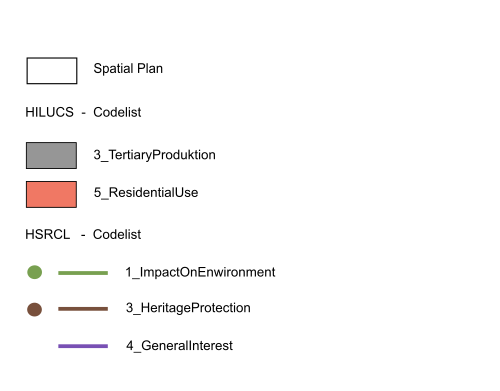Select the gray TertiaryProduktion swatch
500x391 pixels.
(x=51, y=156)
